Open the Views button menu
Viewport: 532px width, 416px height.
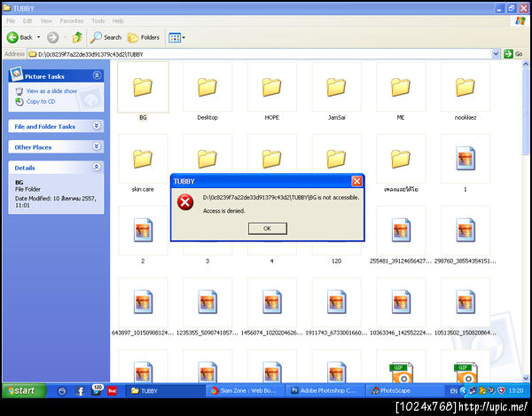(176, 37)
